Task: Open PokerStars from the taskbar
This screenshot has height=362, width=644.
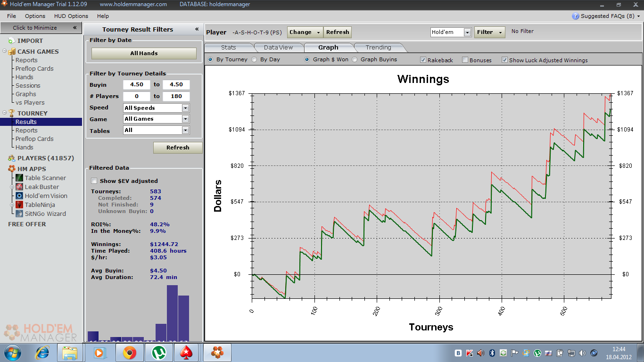Action: pyautogui.click(x=187, y=353)
